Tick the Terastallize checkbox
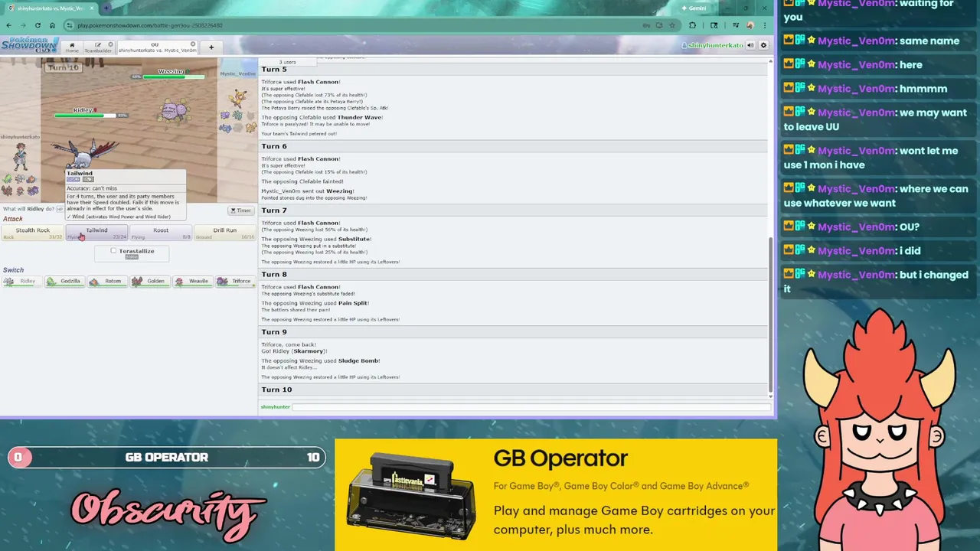980x551 pixels. tap(113, 251)
